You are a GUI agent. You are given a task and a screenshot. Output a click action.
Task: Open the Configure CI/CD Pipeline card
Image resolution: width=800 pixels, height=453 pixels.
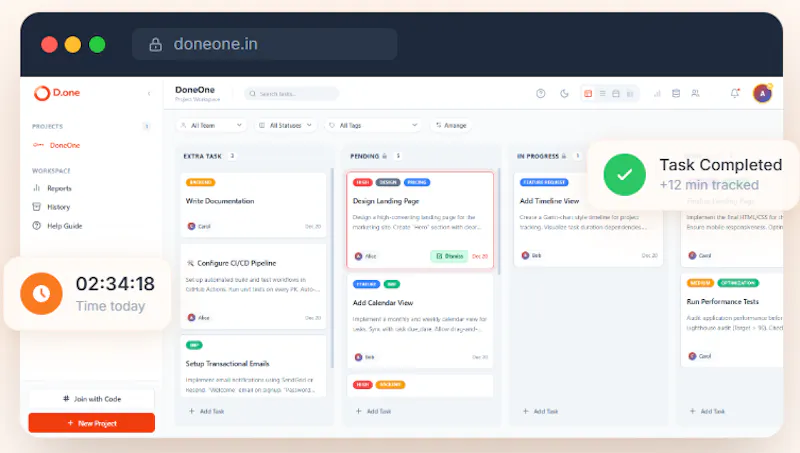254,286
